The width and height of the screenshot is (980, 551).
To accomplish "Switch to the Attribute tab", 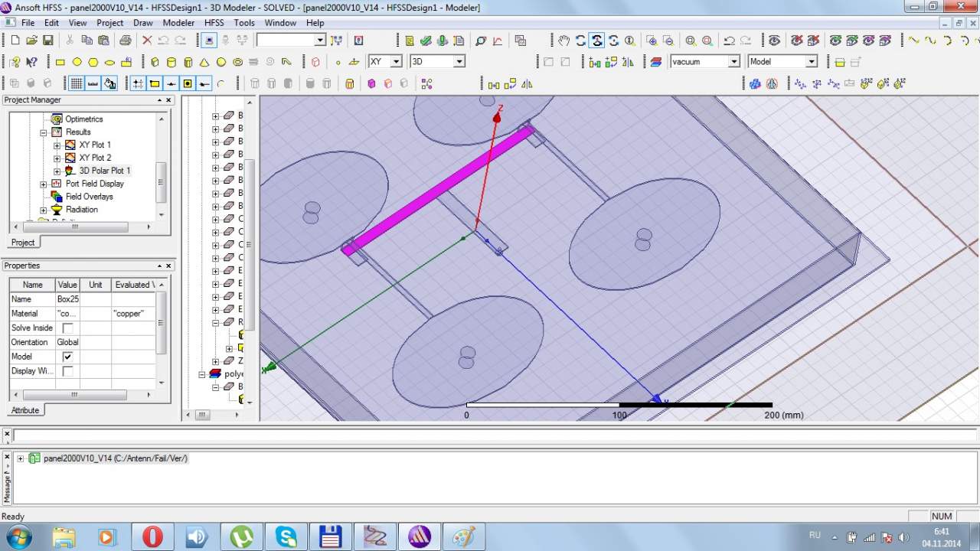I will pos(24,410).
